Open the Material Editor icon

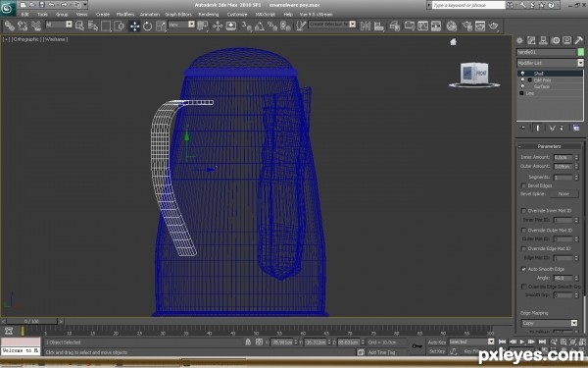click(x=452, y=26)
